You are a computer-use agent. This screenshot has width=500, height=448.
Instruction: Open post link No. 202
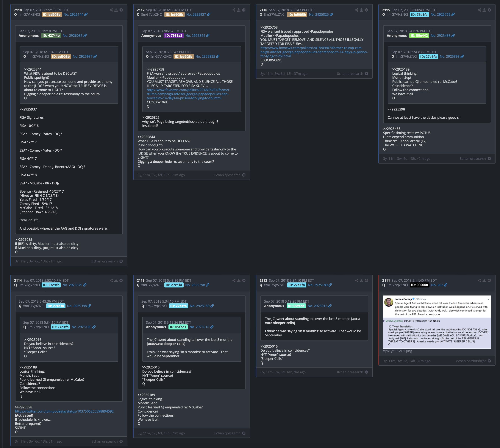[x=437, y=285]
